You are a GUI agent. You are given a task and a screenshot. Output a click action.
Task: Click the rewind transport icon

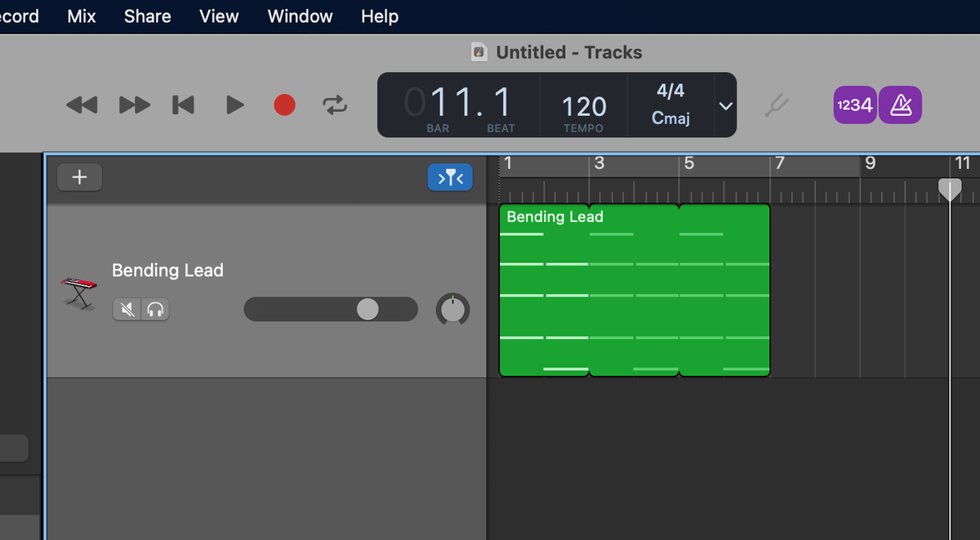tap(82, 105)
